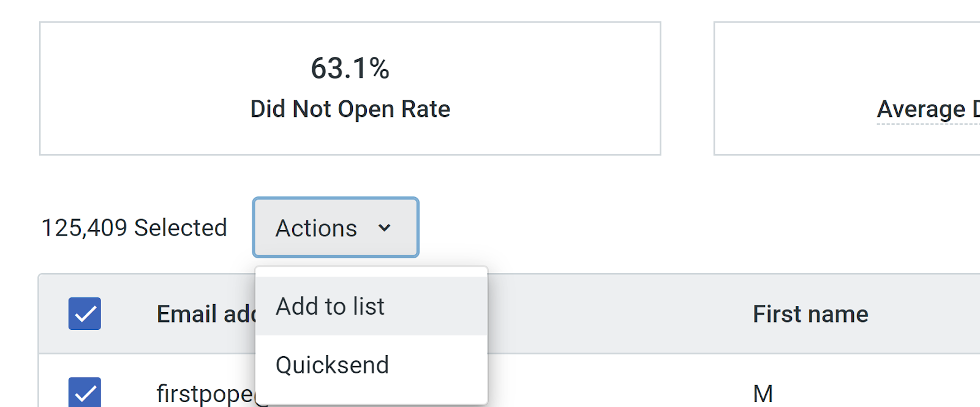This screenshot has height=407, width=980.
Task: Click the 63.1% rate figure
Action: click(x=350, y=68)
